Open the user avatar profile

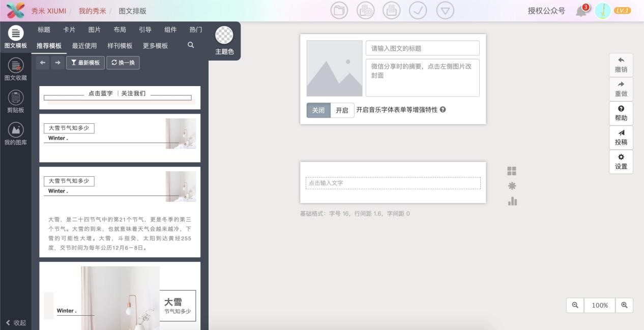coord(603,11)
